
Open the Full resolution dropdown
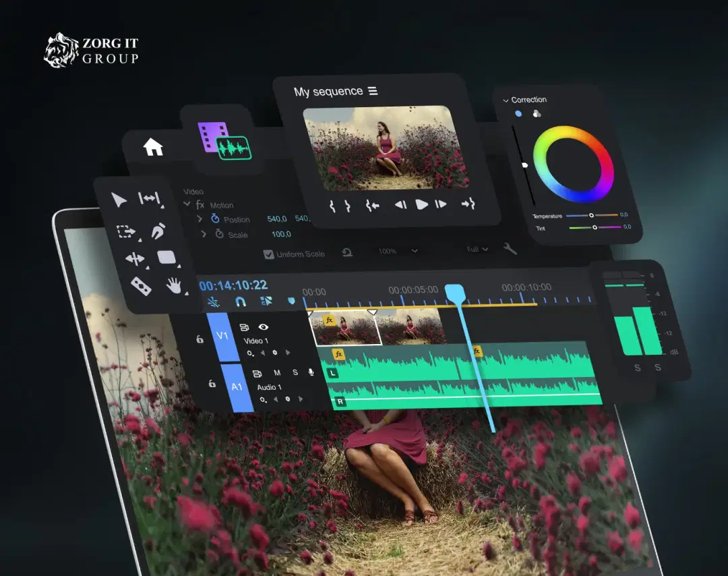(x=477, y=250)
